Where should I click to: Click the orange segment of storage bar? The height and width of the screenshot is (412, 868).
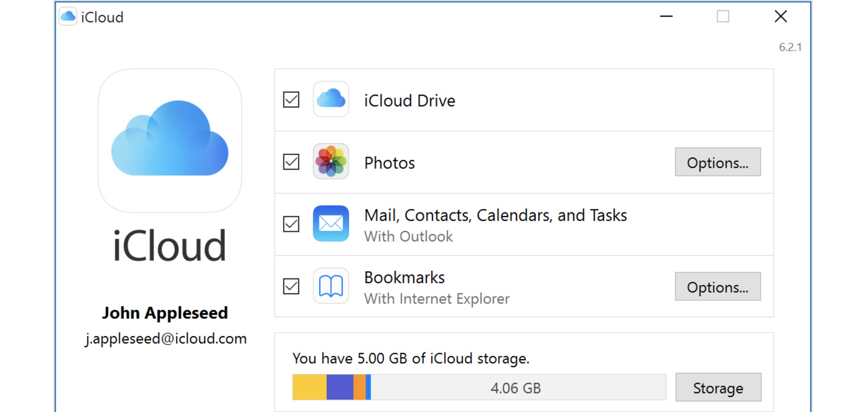tap(359, 387)
